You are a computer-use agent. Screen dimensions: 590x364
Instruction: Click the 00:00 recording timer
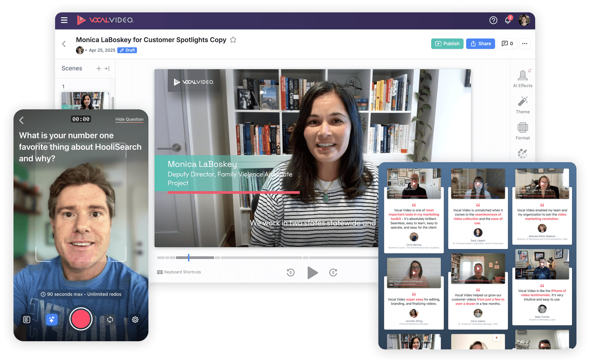pyautogui.click(x=81, y=119)
